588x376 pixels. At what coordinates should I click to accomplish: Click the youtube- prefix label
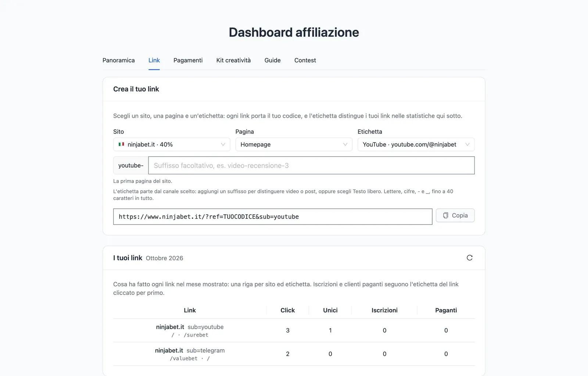coord(131,165)
